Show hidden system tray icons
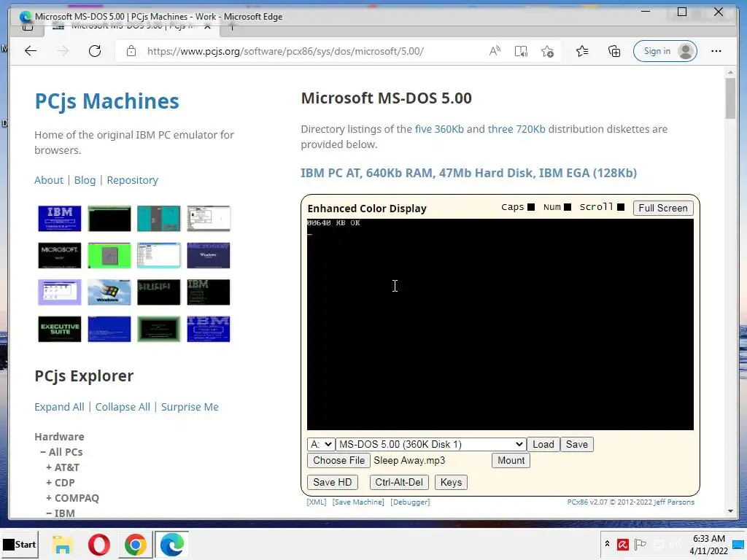The width and height of the screenshot is (747, 560). pos(607,543)
